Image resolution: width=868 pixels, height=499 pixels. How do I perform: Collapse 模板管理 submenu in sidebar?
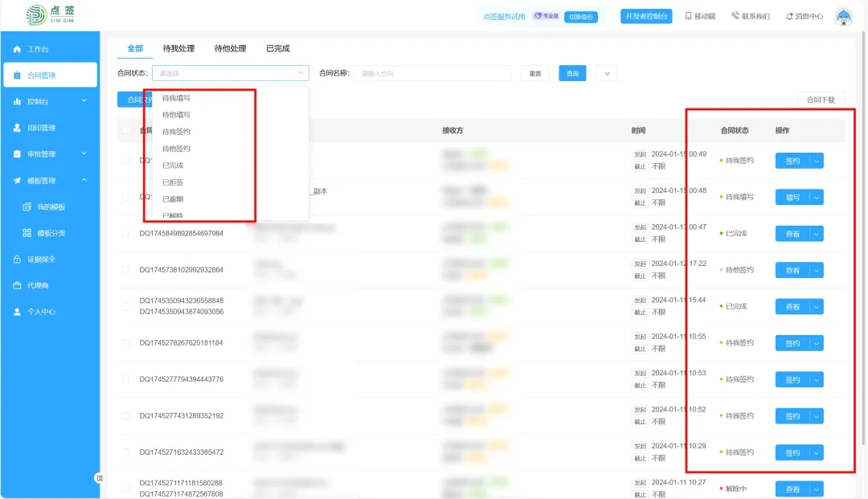tap(84, 180)
